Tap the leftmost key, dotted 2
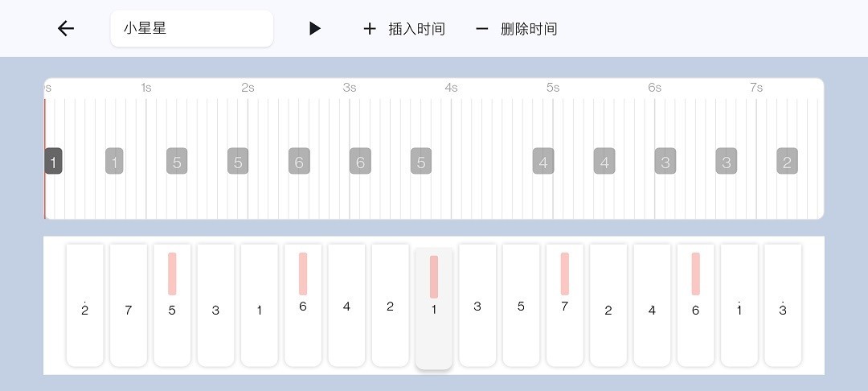Screen dimensions: 868x391 tap(85, 306)
